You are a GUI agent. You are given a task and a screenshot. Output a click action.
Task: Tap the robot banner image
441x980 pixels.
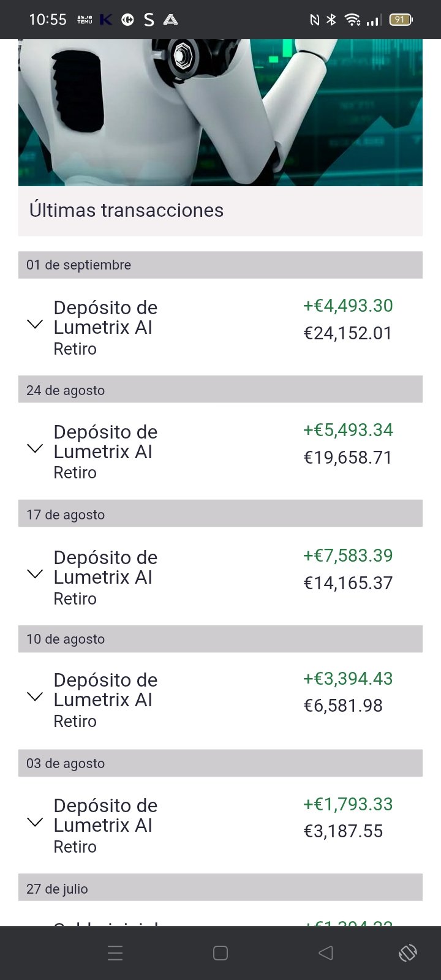[x=221, y=113]
